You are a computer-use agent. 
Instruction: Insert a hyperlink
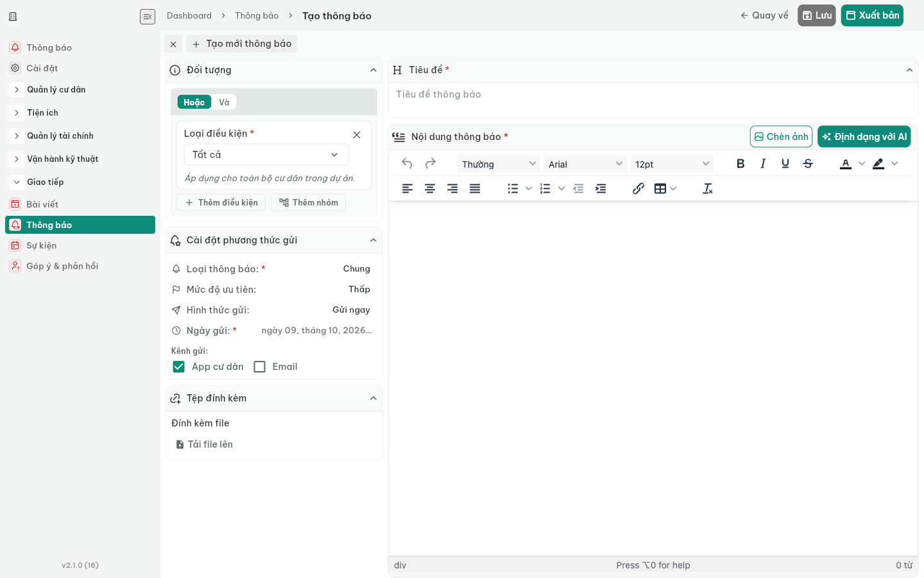[x=638, y=188]
